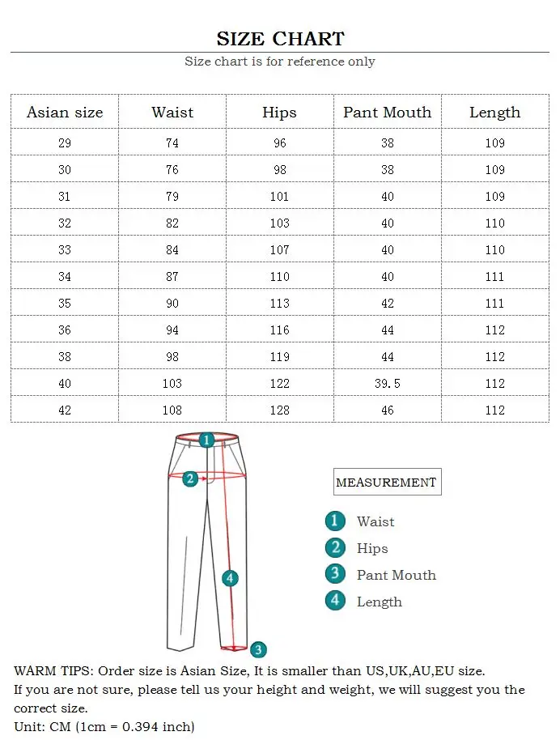Click legend circle 4 next to Length
The height and width of the screenshot is (740, 560).
point(335,600)
